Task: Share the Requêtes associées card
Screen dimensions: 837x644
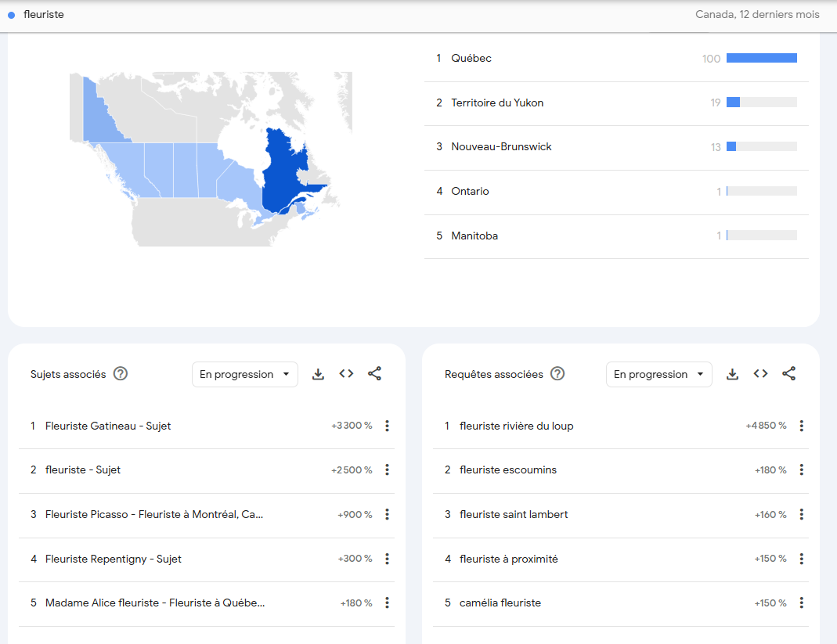Action: [788, 374]
